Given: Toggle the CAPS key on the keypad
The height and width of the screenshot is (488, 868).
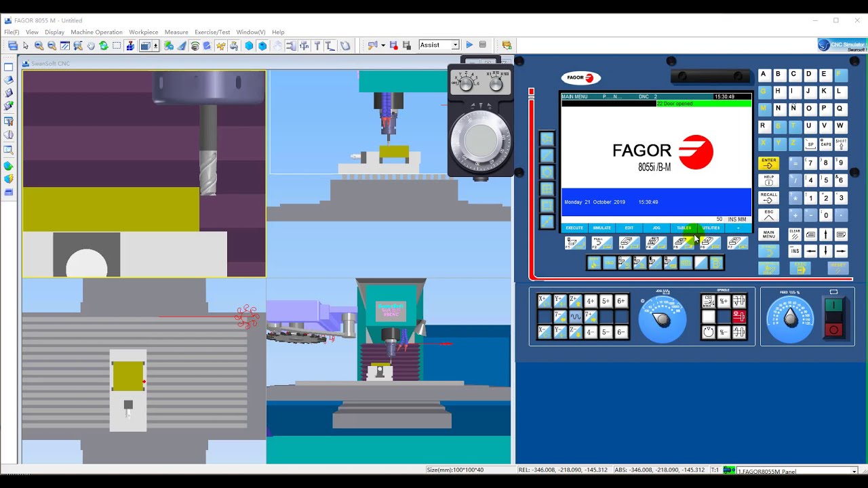Looking at the screenshot, I should point(825,144).
